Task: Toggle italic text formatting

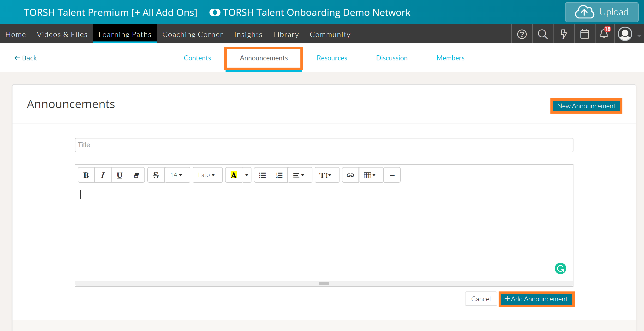Action: click(102, 175)
